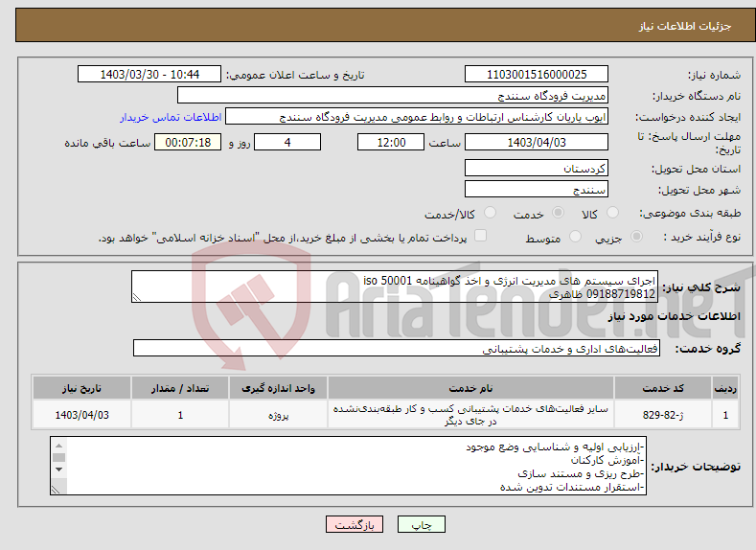Click the announcement date field 1403/03/30 - 10:44
756x550 pixels.
click(x=149, y=74)
